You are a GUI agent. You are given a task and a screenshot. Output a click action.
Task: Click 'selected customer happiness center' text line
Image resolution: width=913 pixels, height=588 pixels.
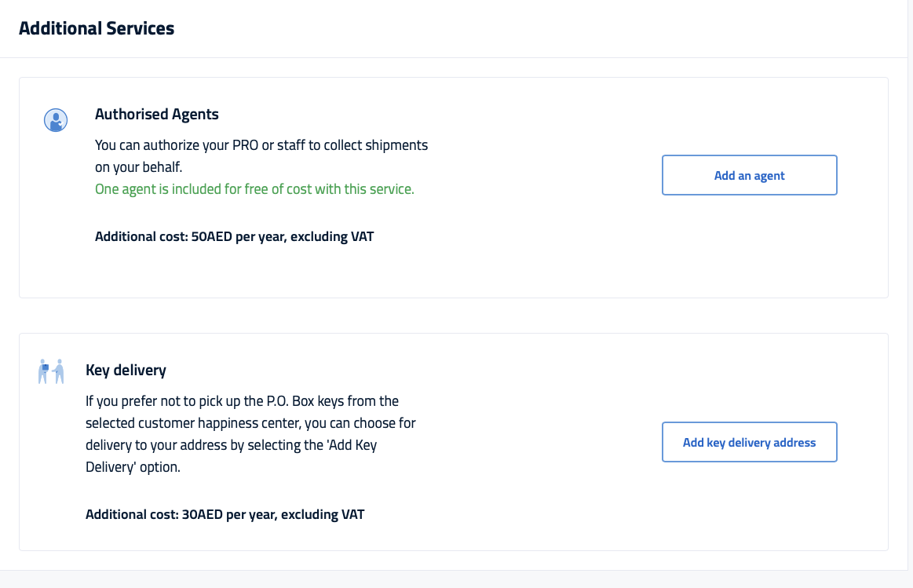tap(250, 423)
